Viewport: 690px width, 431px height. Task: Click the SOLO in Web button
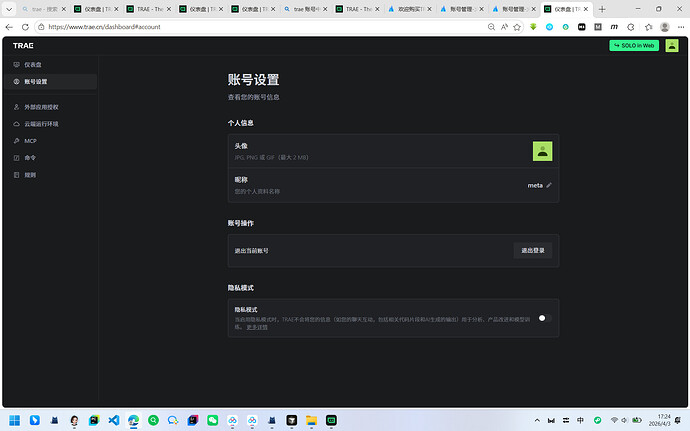pos(634,46)
